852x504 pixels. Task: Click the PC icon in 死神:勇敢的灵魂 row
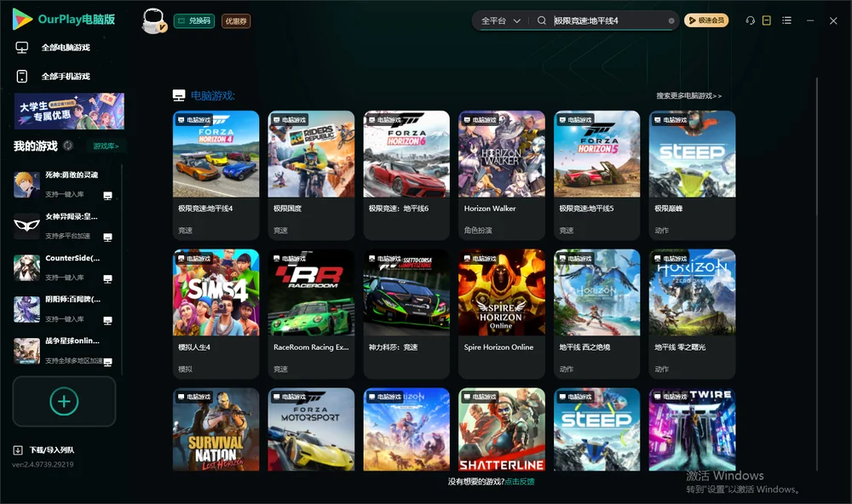(x=107, y=196)
